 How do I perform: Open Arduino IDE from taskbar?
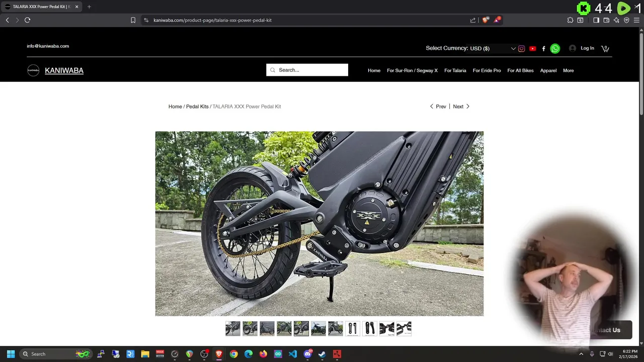[278, 354]
